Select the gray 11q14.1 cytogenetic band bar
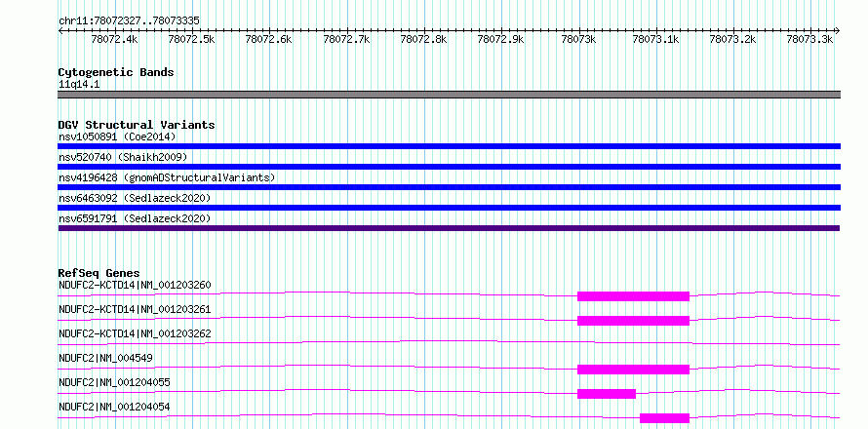The height and width of the screenshot is (429, 868). click(x=449, y=95)
